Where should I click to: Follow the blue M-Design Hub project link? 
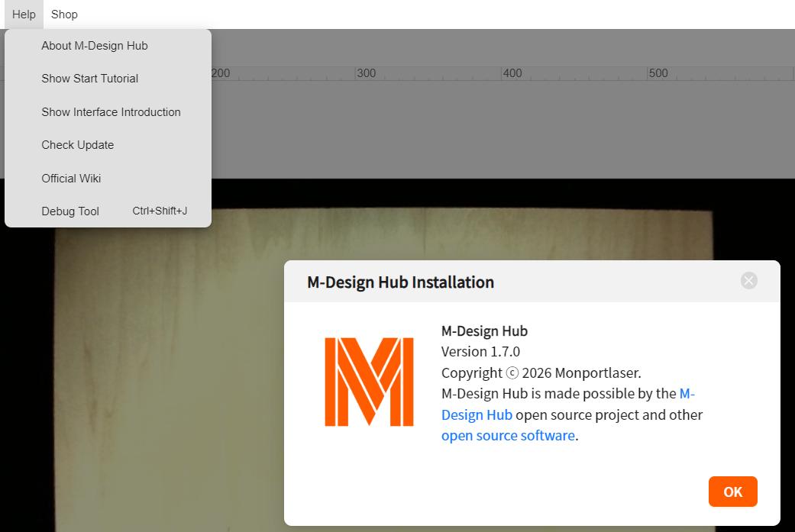pos(477,414)
